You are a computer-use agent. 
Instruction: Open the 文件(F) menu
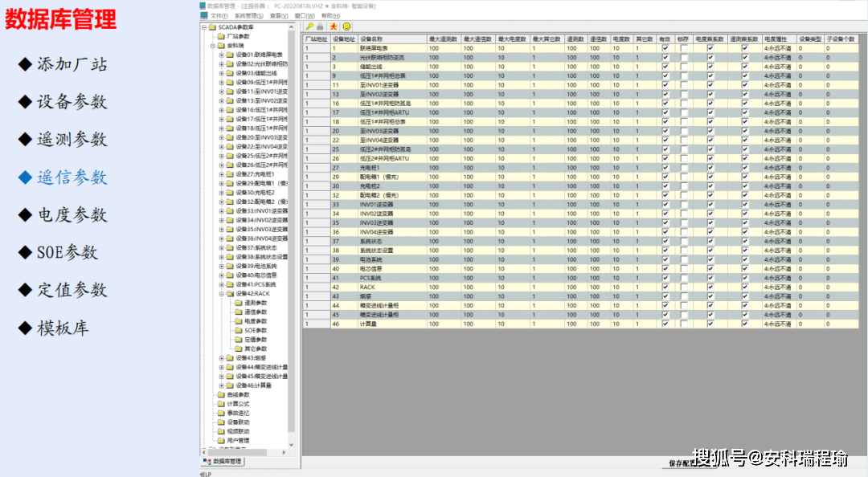click(219, 16)
